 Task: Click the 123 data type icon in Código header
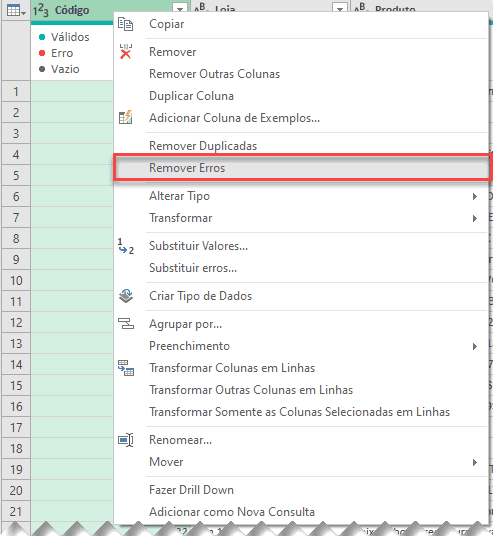click(x=41, y=11)
